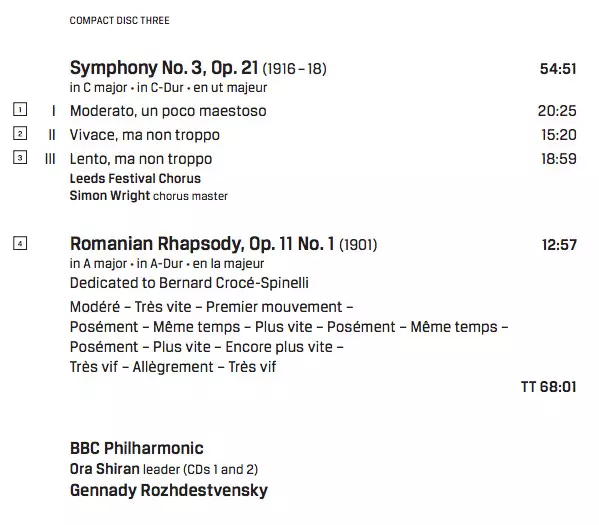This screenshot has width=599, height=525.
Task: Click Simon Wright chorus master credit
Action: [x=149, y=196]
